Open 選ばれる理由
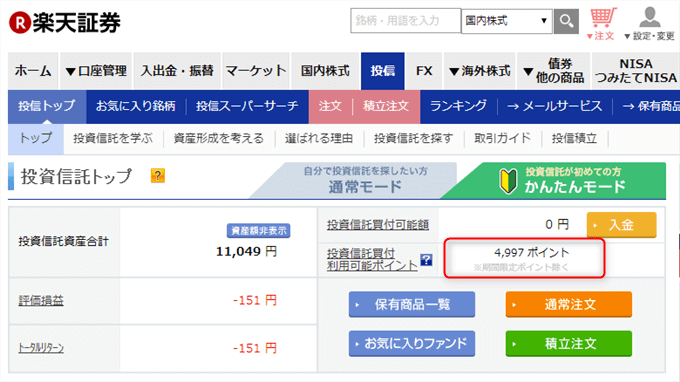This screenshot has width=680, height=382. [x=319, y=139]
